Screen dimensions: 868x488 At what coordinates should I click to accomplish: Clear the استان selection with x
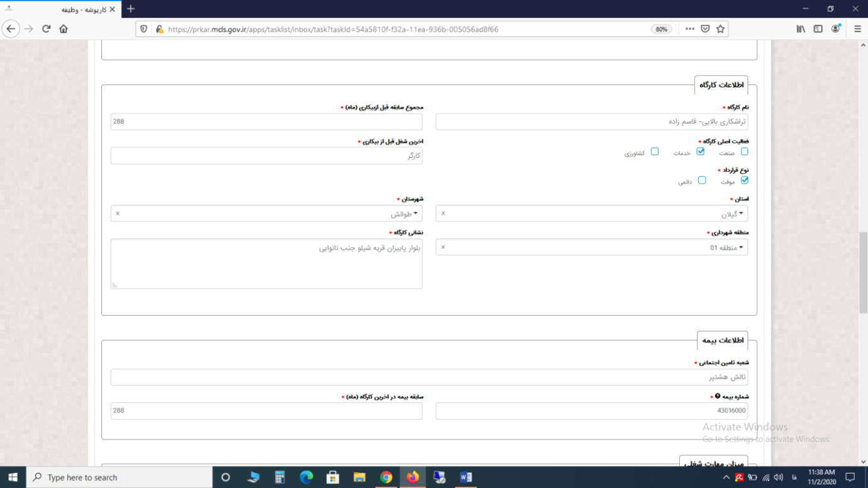pos(443,214)
